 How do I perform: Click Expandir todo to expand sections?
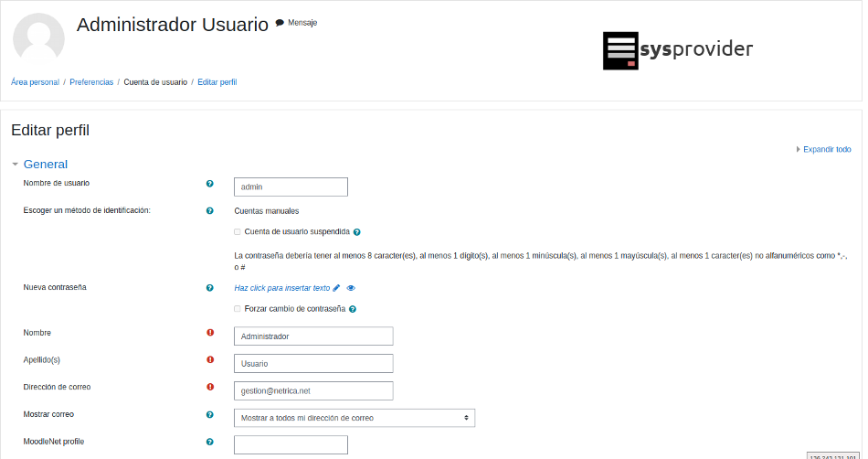pos(826,150)
